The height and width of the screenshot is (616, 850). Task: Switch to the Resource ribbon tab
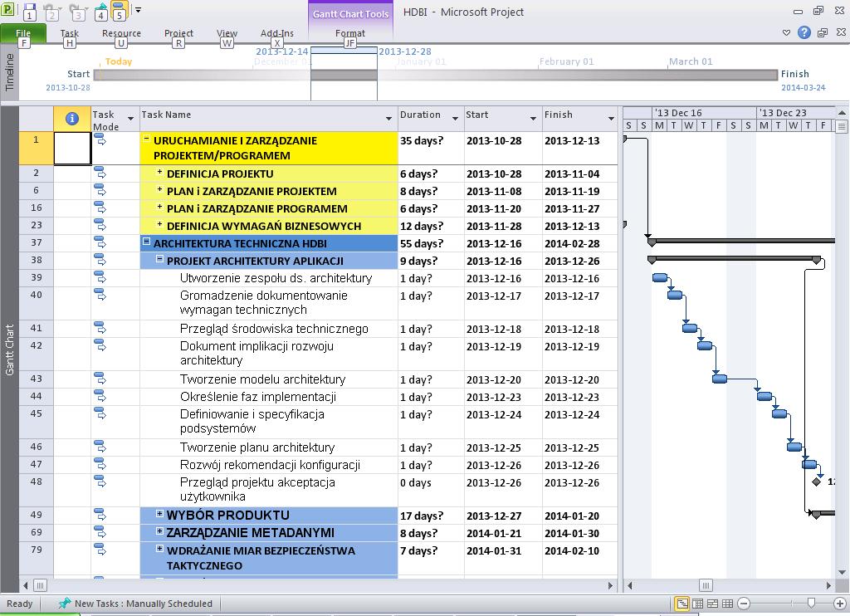pyautogui.click(x=121, y=33)
